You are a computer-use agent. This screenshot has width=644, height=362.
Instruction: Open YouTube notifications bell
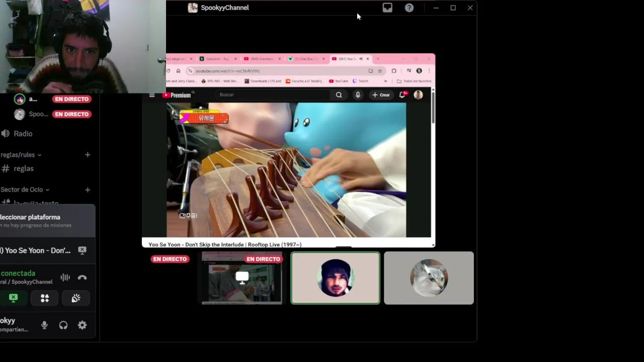403,95
